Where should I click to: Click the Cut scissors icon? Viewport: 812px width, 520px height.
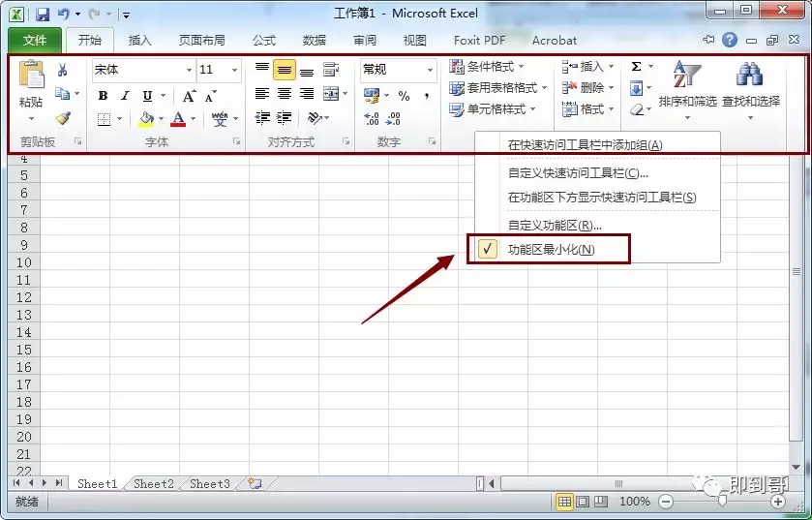(63, 70)
